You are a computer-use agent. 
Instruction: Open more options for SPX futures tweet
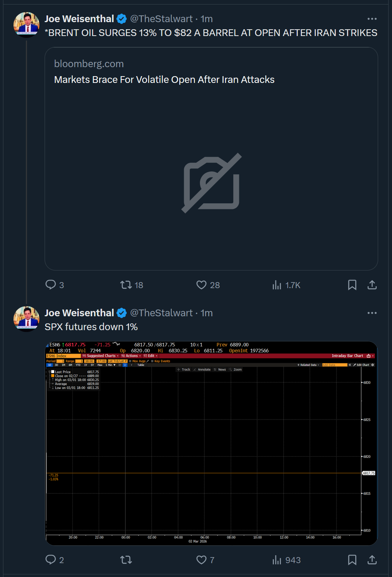372,313
